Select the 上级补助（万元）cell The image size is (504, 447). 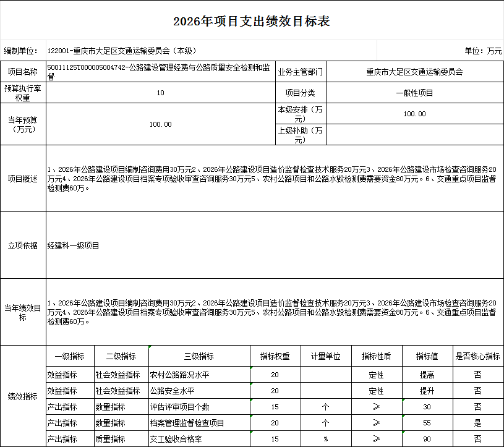coord(301,134)
